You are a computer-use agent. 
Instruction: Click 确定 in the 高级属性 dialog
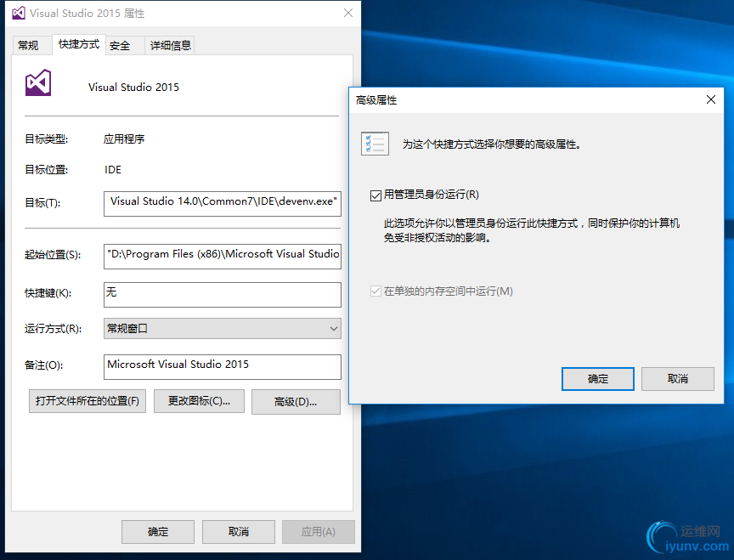[598, 379]
